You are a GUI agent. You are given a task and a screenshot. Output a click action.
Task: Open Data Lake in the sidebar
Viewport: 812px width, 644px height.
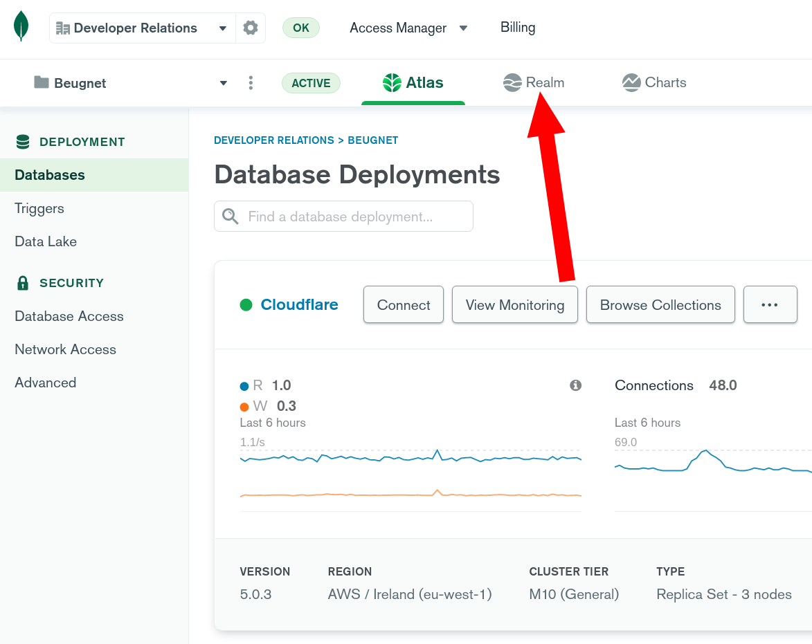46,241
